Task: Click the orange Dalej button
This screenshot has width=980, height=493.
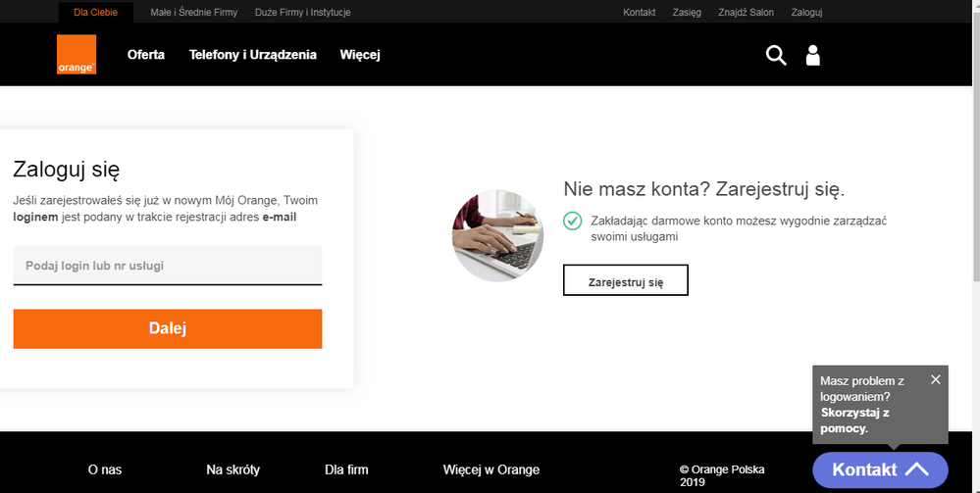Action: pos(168,328)
